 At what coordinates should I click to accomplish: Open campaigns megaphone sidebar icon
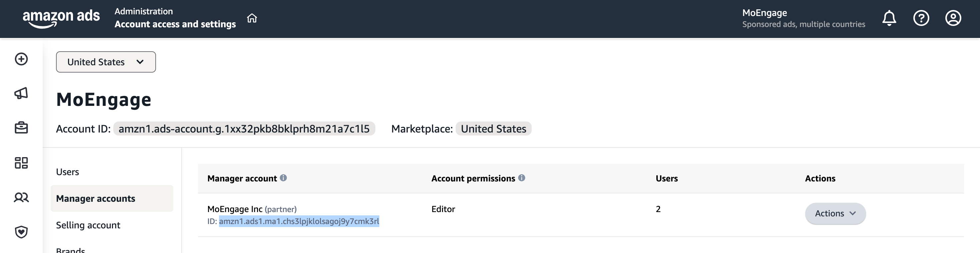[21, 93]
